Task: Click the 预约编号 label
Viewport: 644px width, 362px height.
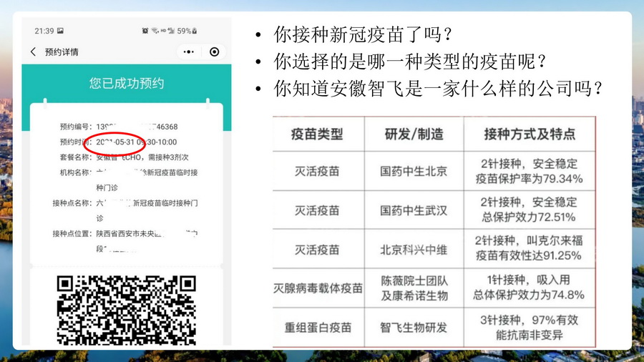Action: [x=76, y=127]
